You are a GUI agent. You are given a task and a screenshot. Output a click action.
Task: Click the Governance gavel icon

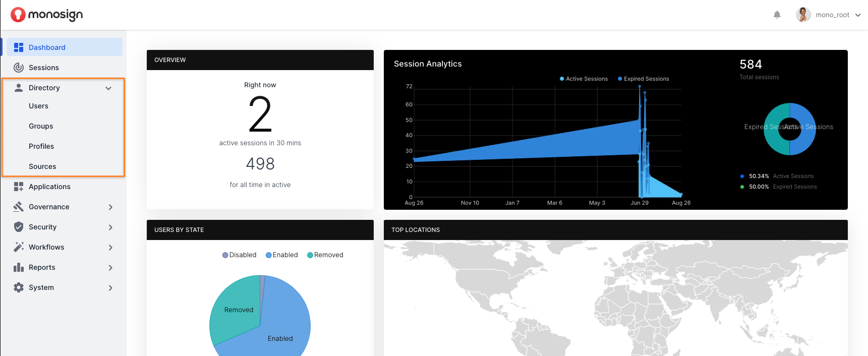[19, 207]
